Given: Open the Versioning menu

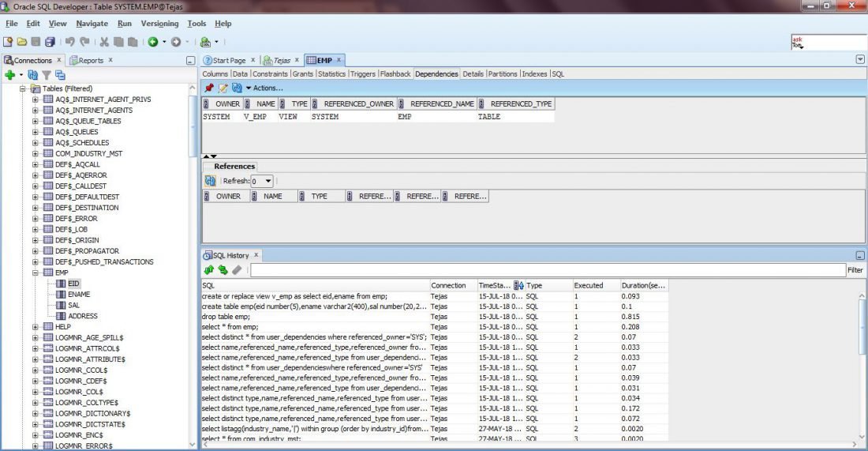Looking at the screenshot, I should point(159,23).
